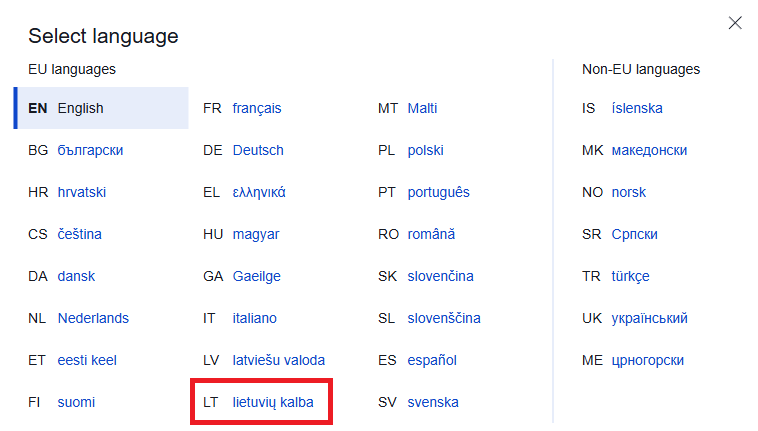This screenshot has width=758, height=431.
Task: Choose čeština language
Action: [x=80, y=234]
